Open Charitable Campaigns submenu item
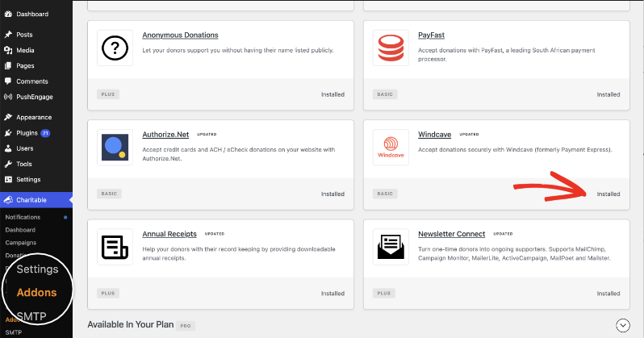 20,243
